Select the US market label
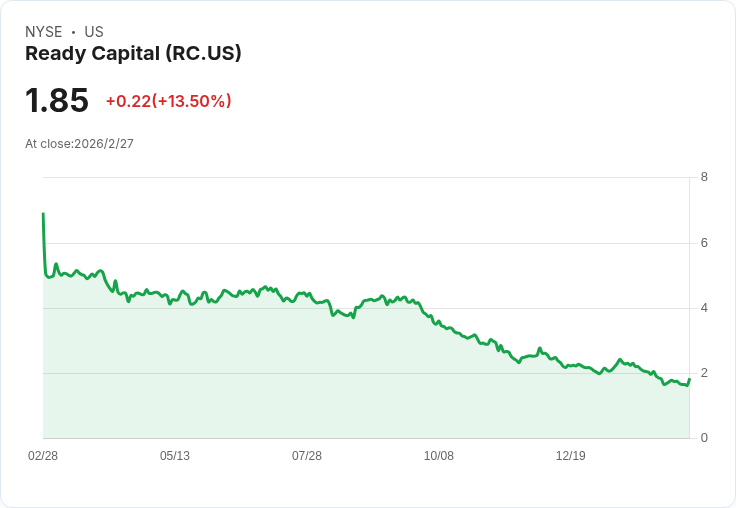This screenshot has height=508, width=736. point(94,32)
